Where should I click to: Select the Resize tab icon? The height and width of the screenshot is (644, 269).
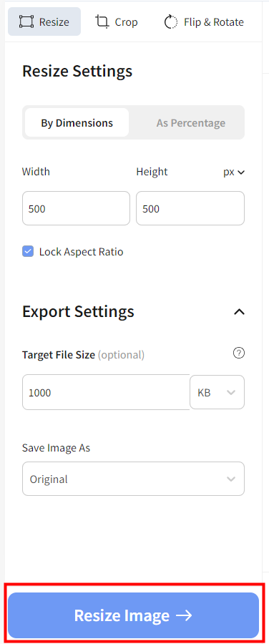click(x=26, y=21)
